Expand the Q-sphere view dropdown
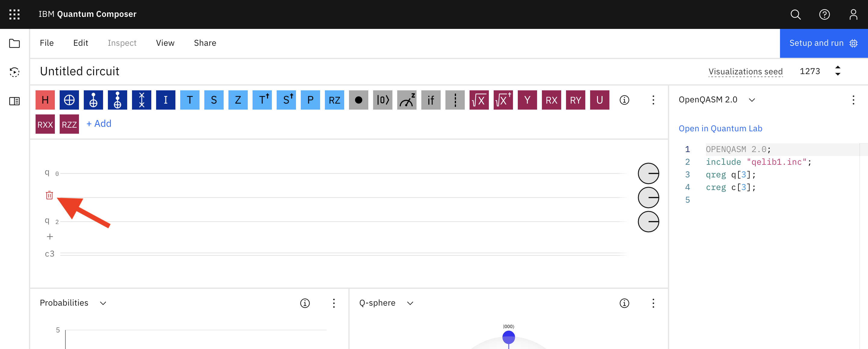 (410, 303)
